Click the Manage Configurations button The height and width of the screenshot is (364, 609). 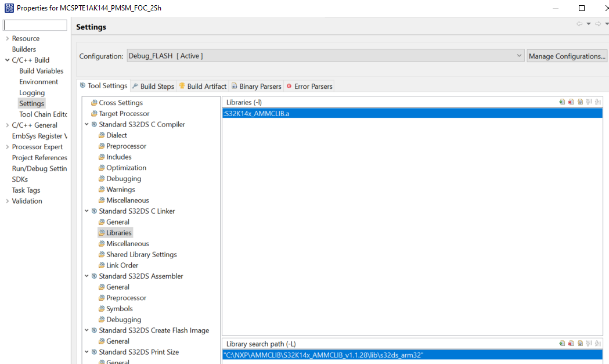[567, 55]
